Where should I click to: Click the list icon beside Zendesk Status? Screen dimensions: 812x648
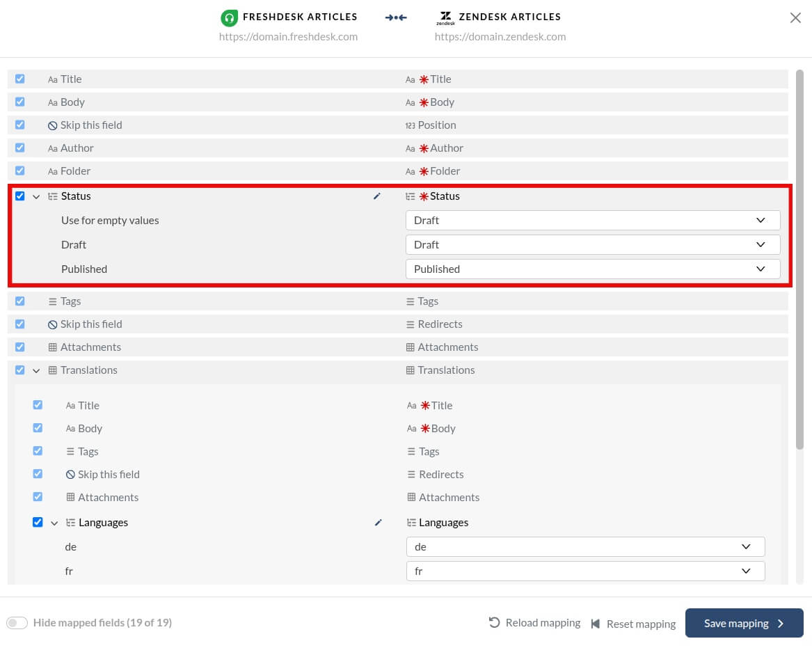coord(410,196)
